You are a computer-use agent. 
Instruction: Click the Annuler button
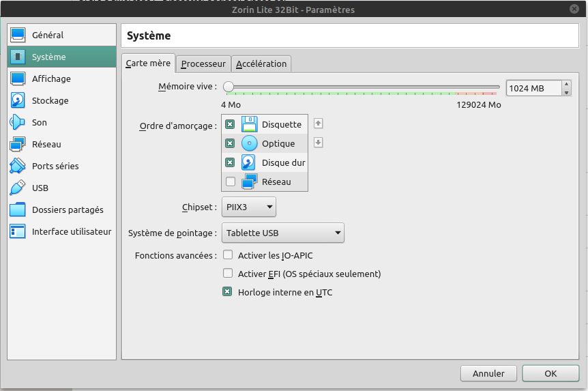(x=488, y=373)
